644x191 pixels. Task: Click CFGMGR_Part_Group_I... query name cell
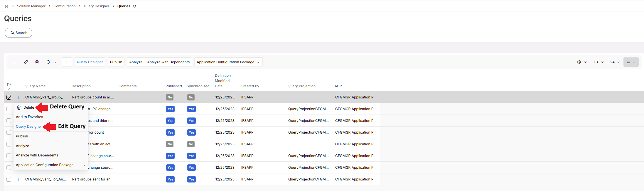pyautogui.click(x=46, y=97)
